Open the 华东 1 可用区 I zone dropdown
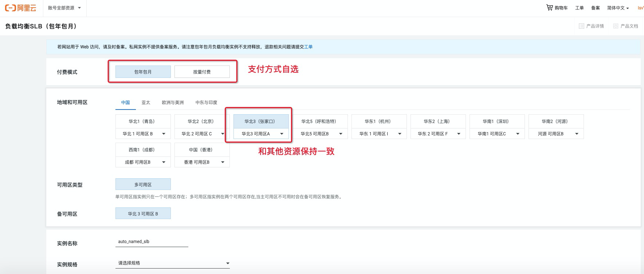This screenshot has height=274, width=644. (x=379, y=134)
